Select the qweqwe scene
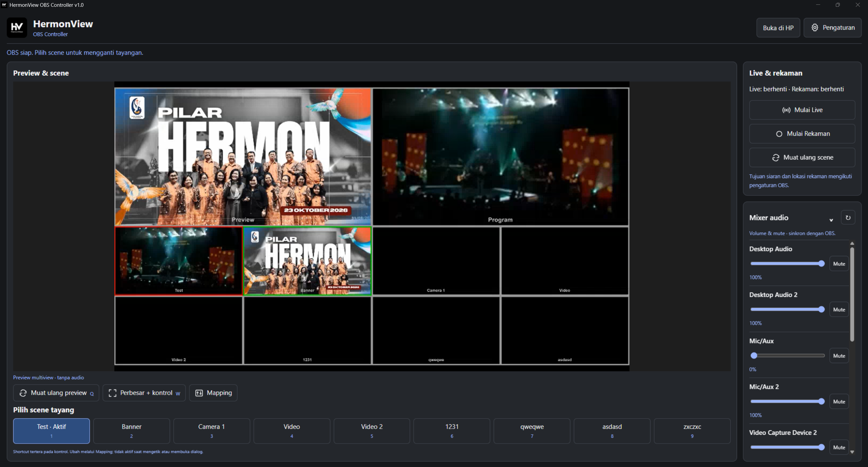 click(532, 431)
